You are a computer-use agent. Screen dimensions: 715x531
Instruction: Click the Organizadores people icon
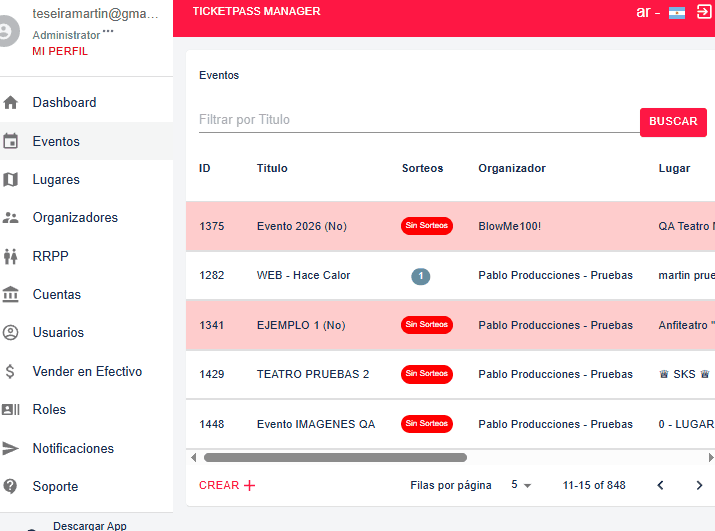point(11,217)
